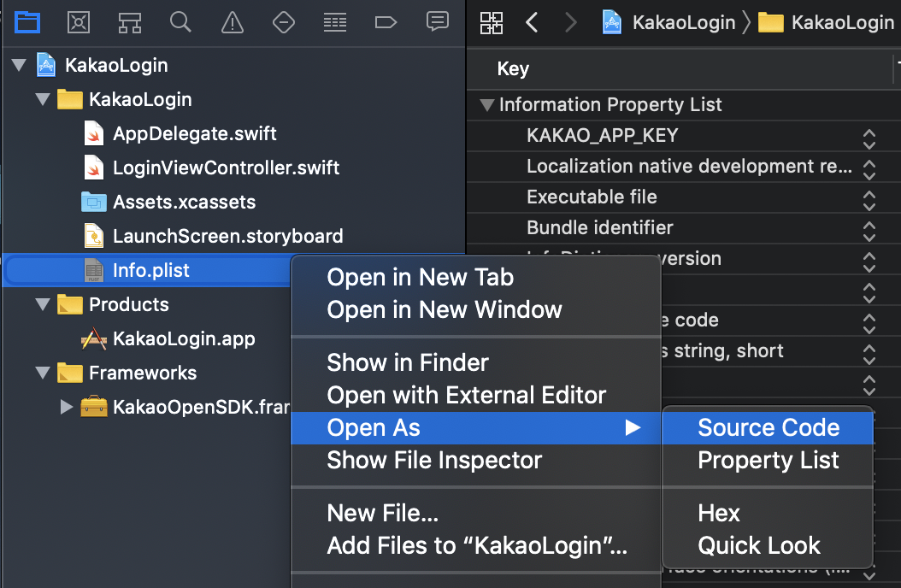Open the Symbol navigator hierarchy icon
The width and height of the screenshot is (901, 588).
click(x=130, y=22)
